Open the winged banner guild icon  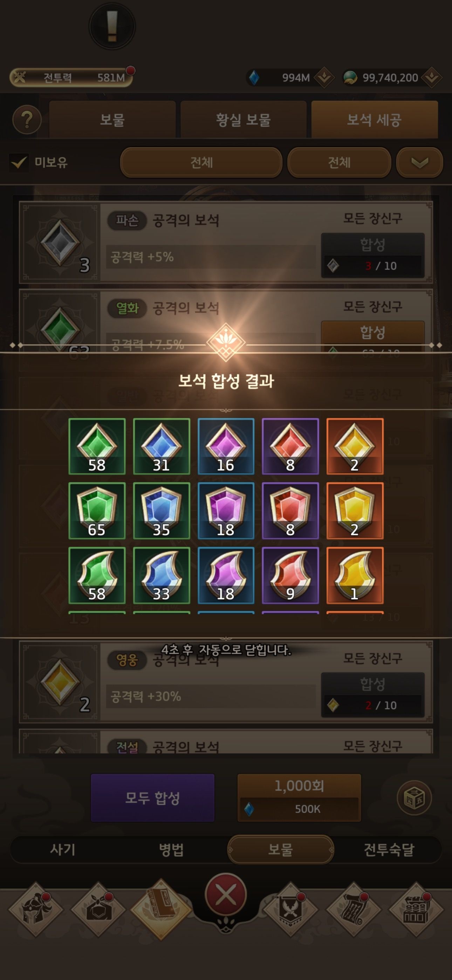click(290, 909)
